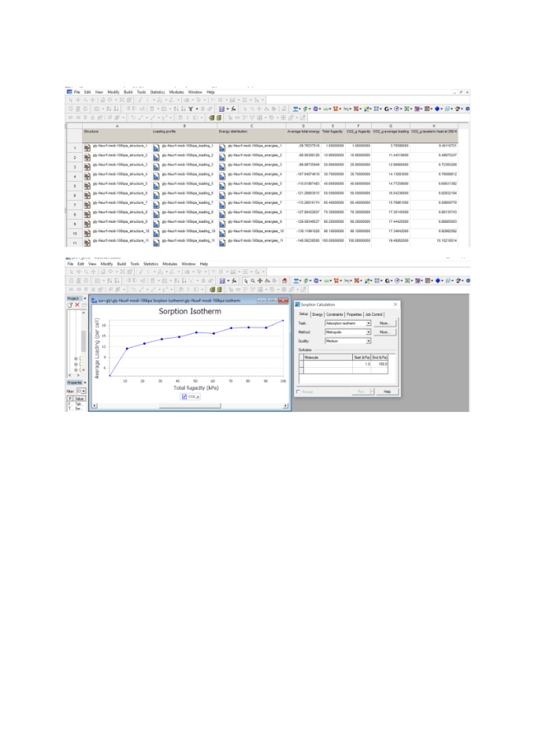Open loading profile icon in row 6
Image resolution: width=535 pixels, height=756 pixels.
point(156,196)
